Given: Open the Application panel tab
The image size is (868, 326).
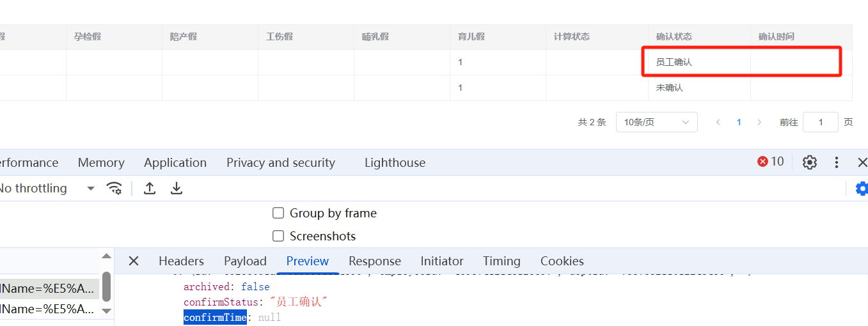Looking at the screenshot, I should click(x=175, y=162).
